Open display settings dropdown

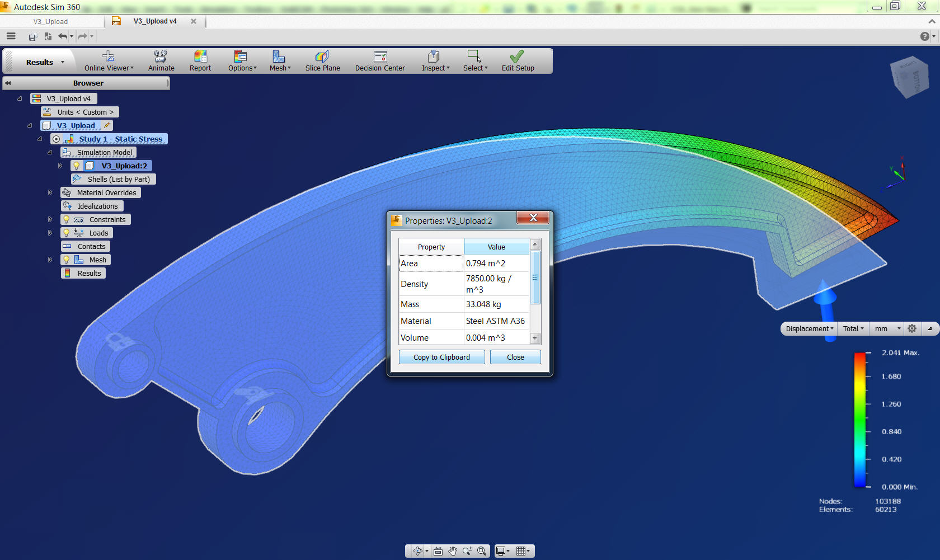(x=502, y=551)
